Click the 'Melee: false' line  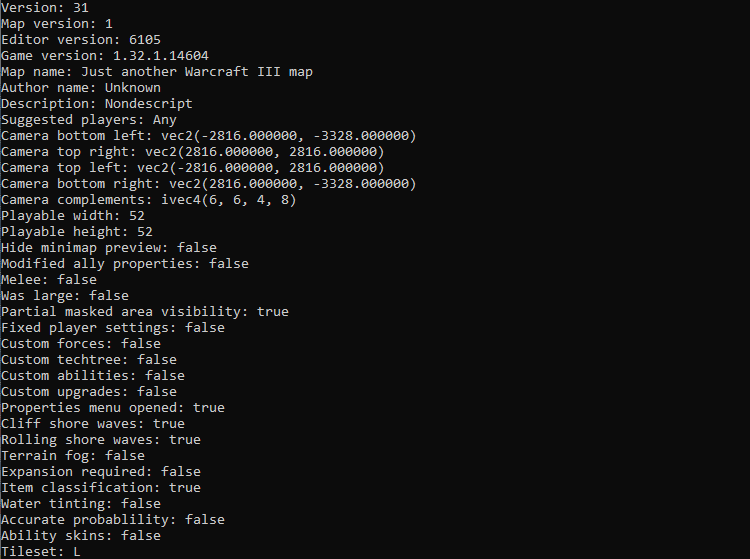point(49,280)
